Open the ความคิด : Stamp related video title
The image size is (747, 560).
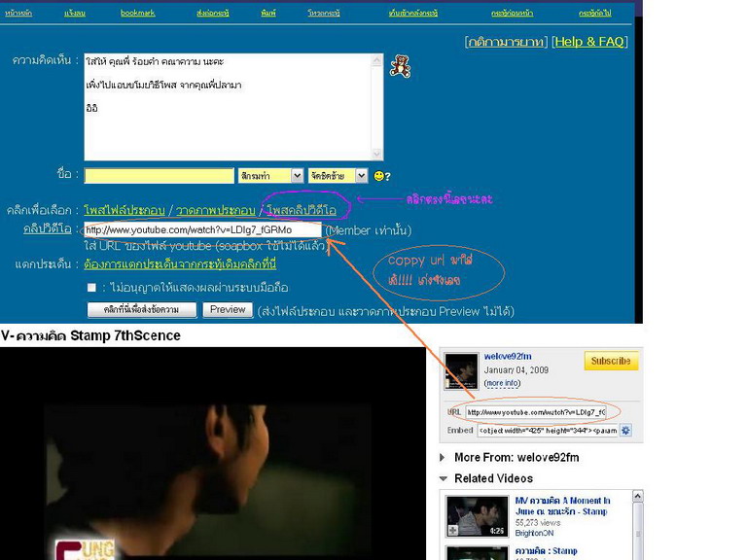(547, 551)
